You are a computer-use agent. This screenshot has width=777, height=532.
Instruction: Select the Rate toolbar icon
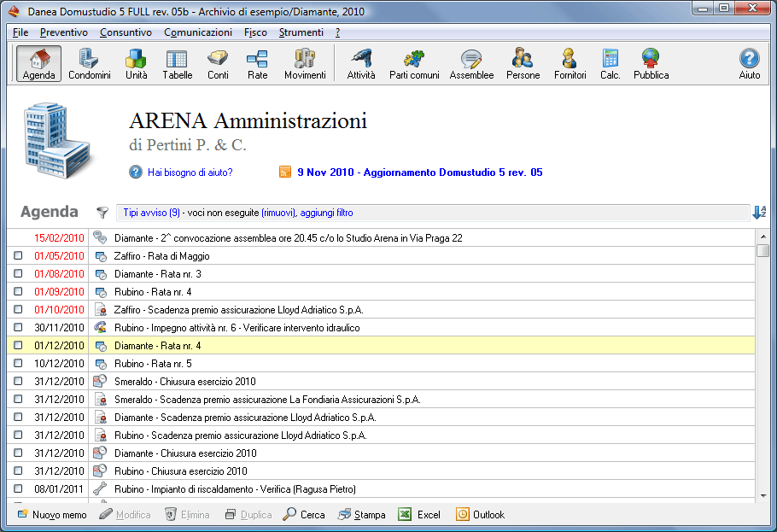point(257,63)
